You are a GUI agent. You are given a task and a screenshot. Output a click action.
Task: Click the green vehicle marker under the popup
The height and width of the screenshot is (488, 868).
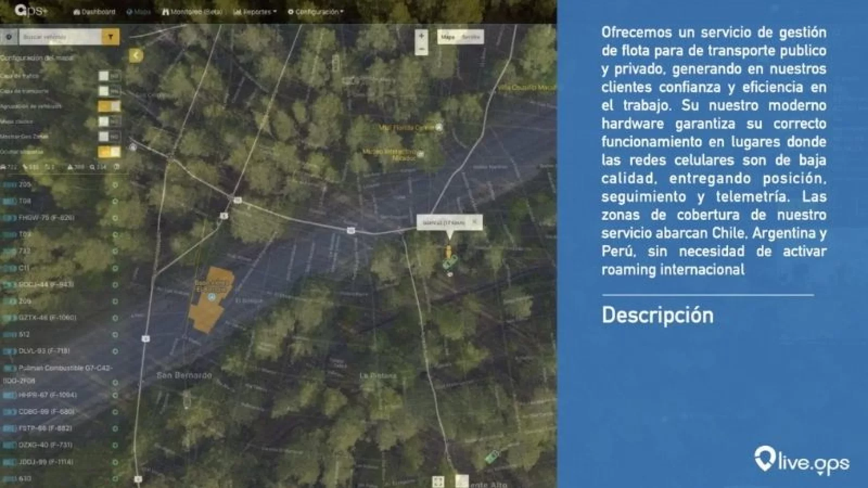449,263
